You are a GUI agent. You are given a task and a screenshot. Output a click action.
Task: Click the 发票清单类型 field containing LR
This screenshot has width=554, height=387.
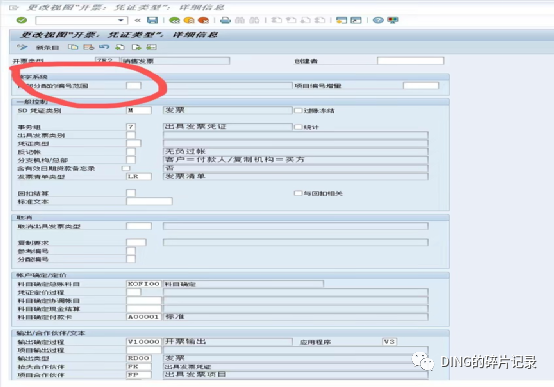pos(139,176)
